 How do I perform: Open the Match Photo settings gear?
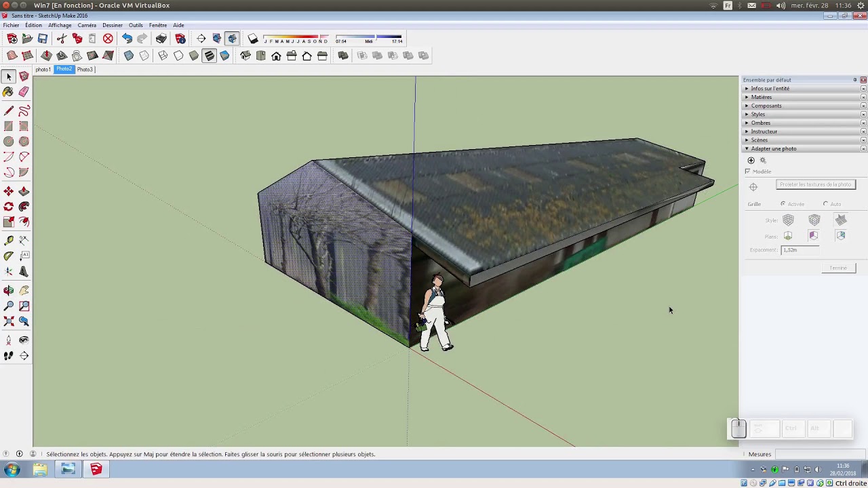[763, 161]
